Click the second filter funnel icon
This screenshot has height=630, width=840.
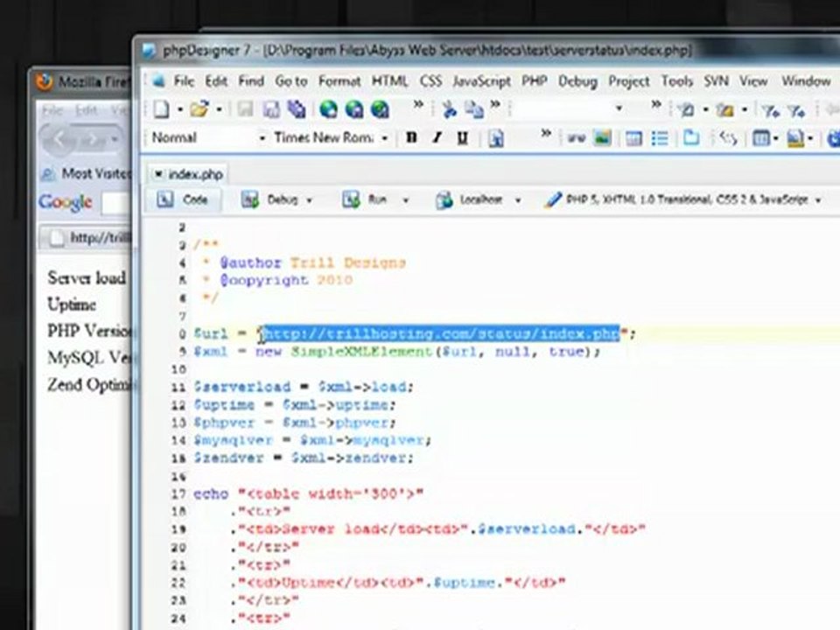[796, 110]
